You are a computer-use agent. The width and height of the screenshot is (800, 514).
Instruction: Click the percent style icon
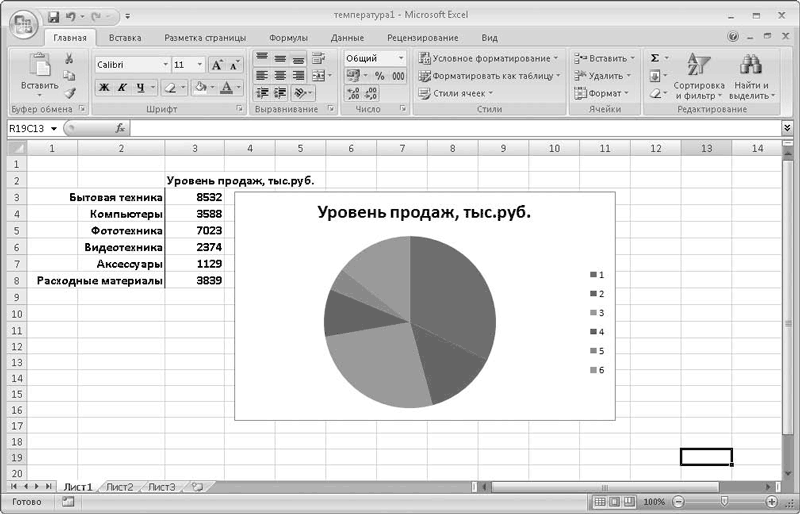(380, 76)
